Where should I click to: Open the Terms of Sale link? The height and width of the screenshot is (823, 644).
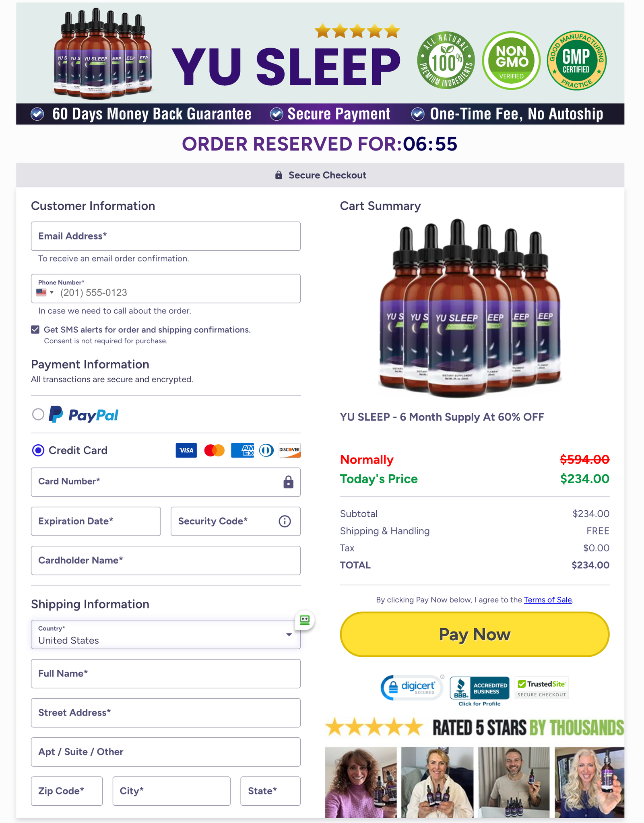click(x=548, y=600)
